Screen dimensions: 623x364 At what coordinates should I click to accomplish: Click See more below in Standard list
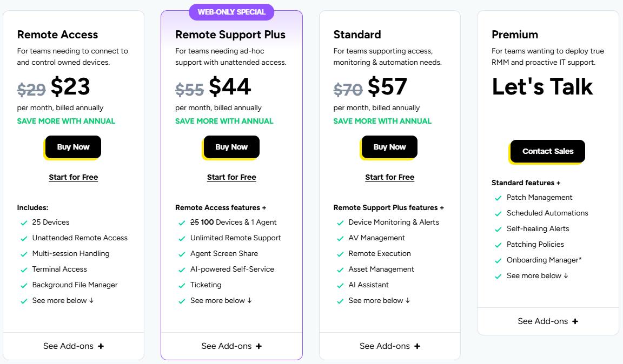click(x=379, y=300)
